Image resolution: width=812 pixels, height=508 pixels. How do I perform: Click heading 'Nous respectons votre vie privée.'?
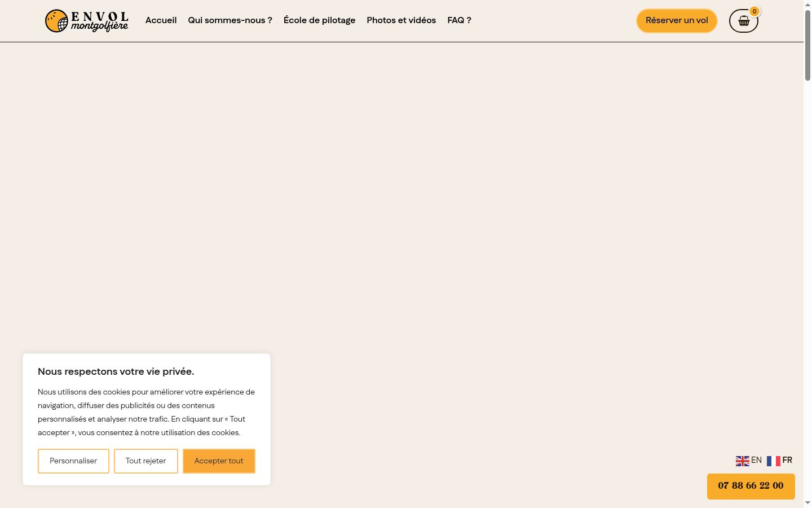pos(116,371)
